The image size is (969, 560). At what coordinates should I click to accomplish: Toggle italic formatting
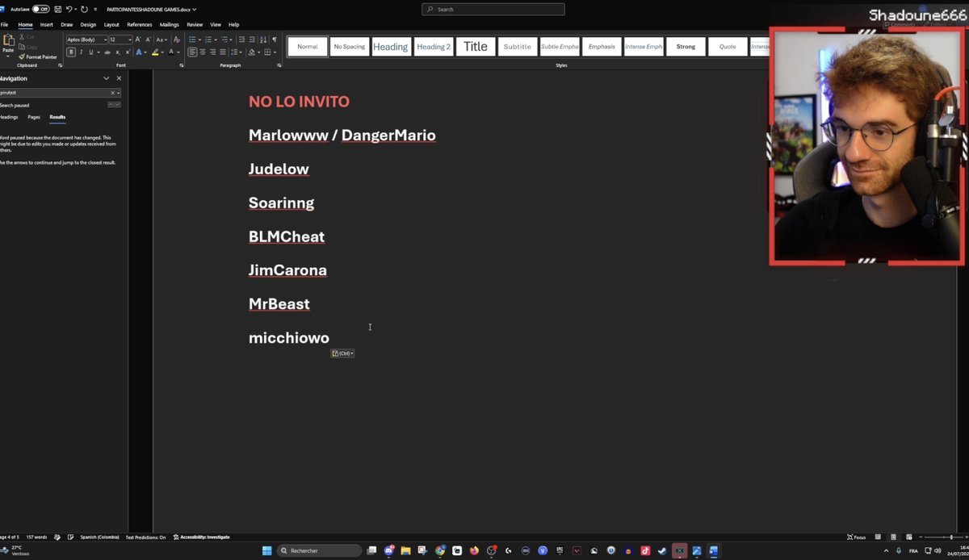click(81, 52)
